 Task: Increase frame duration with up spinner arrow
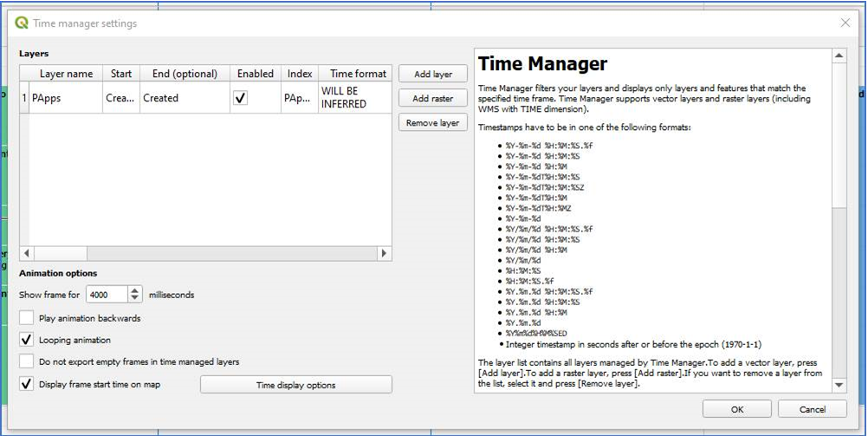click(x=135, y=291)
